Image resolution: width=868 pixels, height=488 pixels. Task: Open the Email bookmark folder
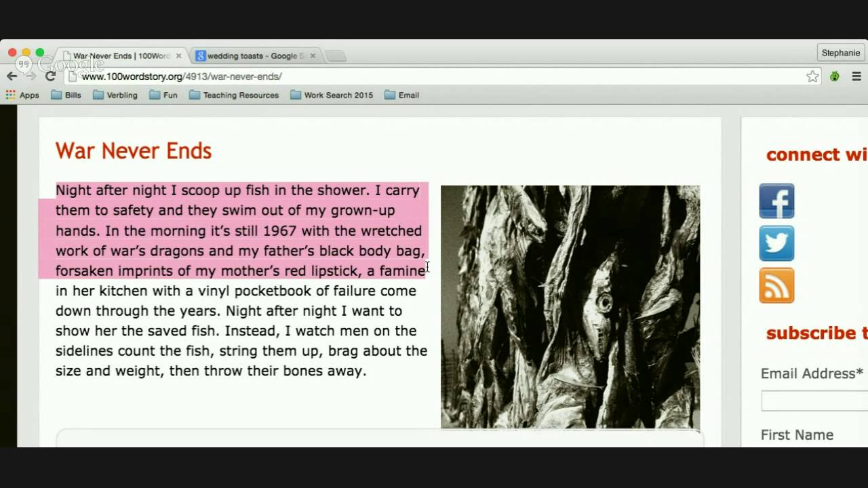(401, 95)
